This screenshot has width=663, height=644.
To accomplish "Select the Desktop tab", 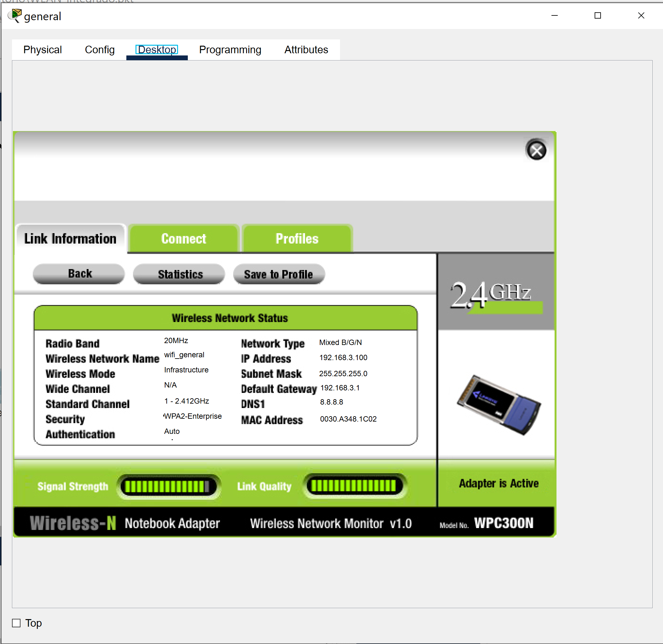I will pos(157,50).
